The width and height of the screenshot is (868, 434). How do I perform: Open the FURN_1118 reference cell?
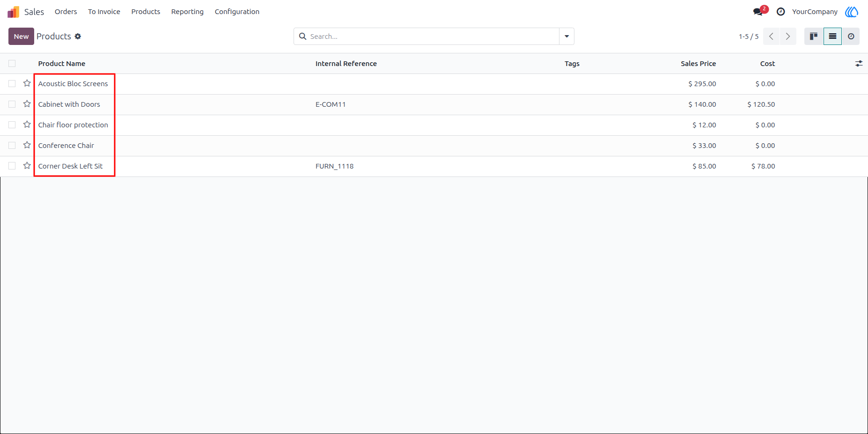coord(334,166)
